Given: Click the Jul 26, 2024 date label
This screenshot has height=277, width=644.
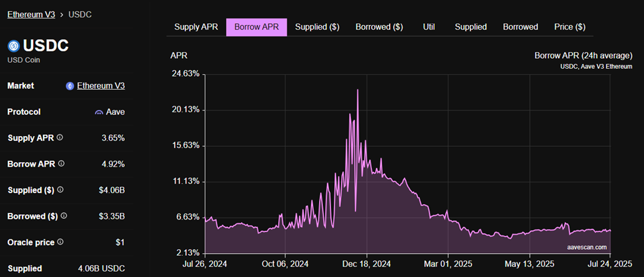Looking at the screenshot, I should pyautogui.click(x=205, y=263).
